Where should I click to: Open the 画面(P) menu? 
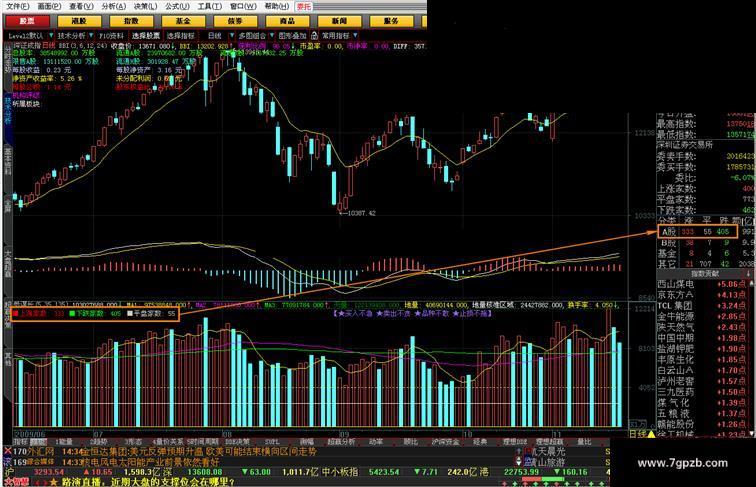pyautogui.click(x=49, y=6)
